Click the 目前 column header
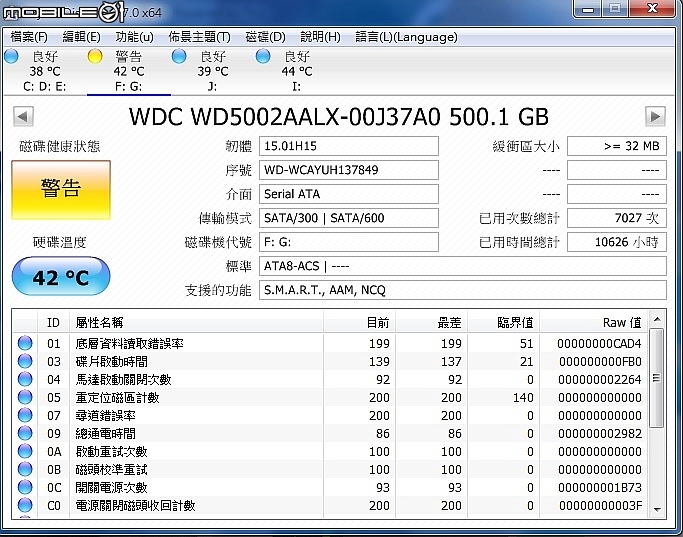The image size is (683, 537). (x=359, y=323)
